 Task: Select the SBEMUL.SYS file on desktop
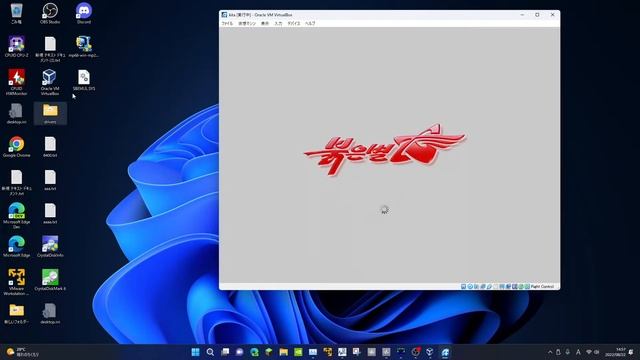point(84,80)
